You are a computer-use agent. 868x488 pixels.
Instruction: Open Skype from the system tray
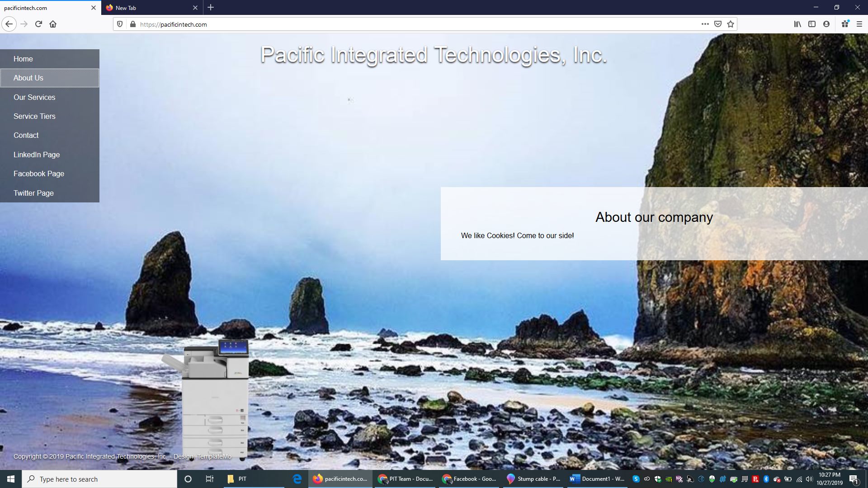point(636,479)
